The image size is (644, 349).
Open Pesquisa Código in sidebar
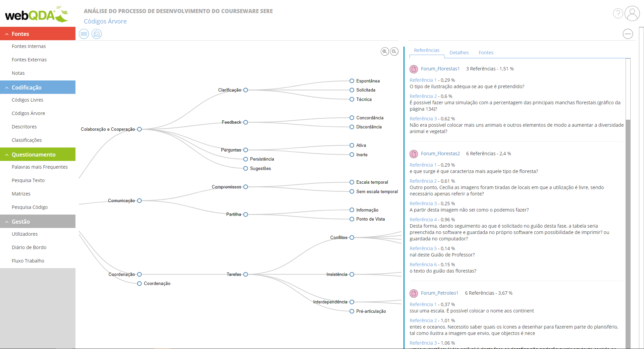pos(30,207)
